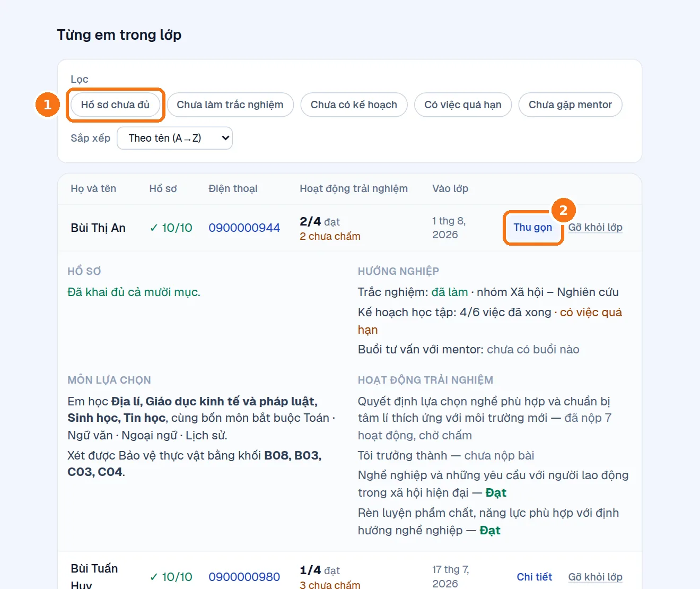Click the 10/10 score in Bùi Tuấn Huy's row
The height and width of the screenshot is (589, 700).
[171, 577]
